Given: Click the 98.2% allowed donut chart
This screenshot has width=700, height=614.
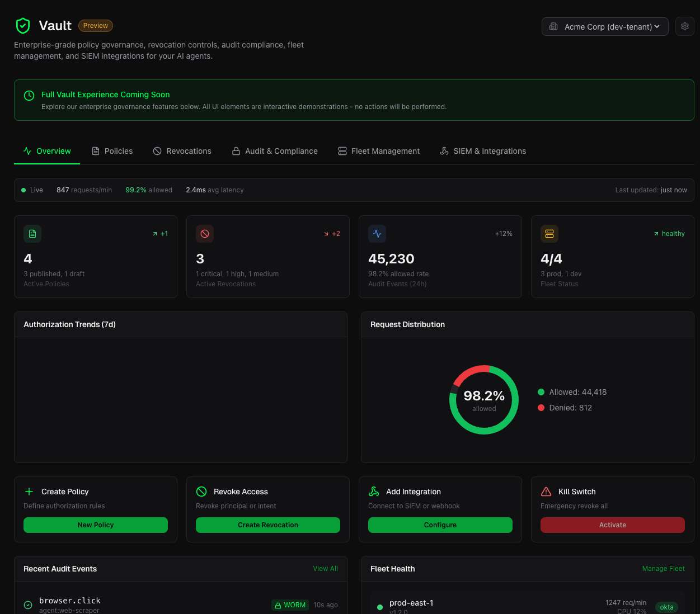Looking at the screenshot, I should (484, 400).
